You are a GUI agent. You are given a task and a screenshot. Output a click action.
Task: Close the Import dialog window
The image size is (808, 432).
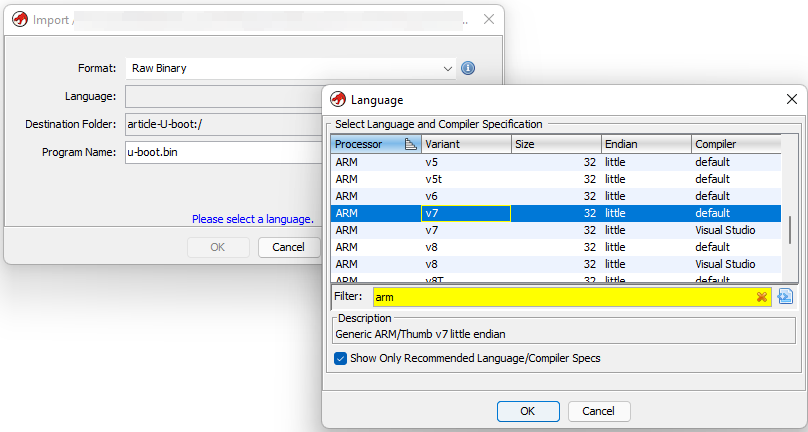[x=489, y=20]
